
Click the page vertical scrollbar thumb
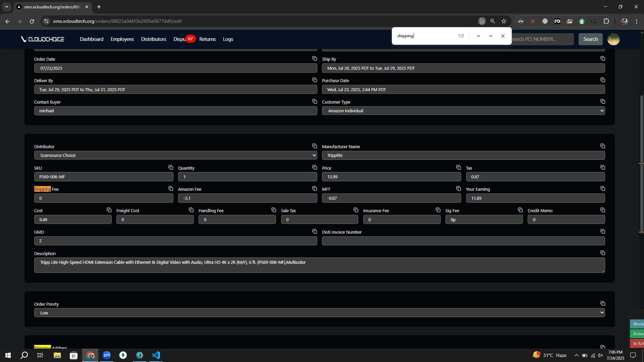click(x=642, y=164)
